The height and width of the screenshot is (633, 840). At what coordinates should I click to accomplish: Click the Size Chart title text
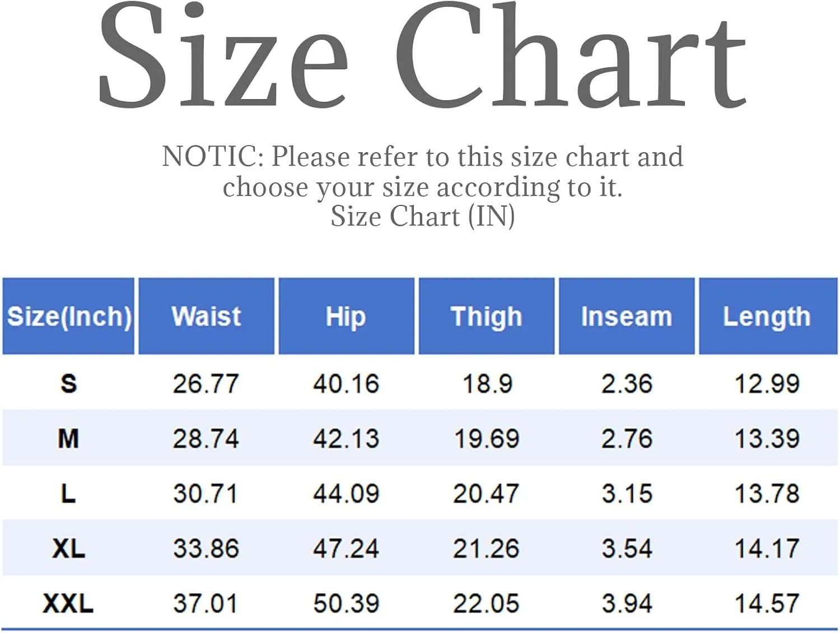coord(422,56)
